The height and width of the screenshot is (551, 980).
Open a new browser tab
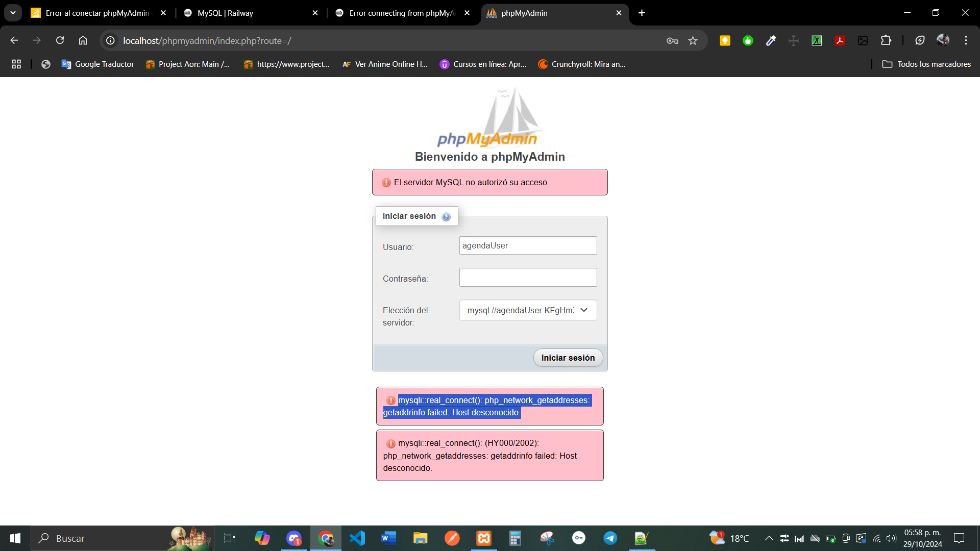point(642,13)
